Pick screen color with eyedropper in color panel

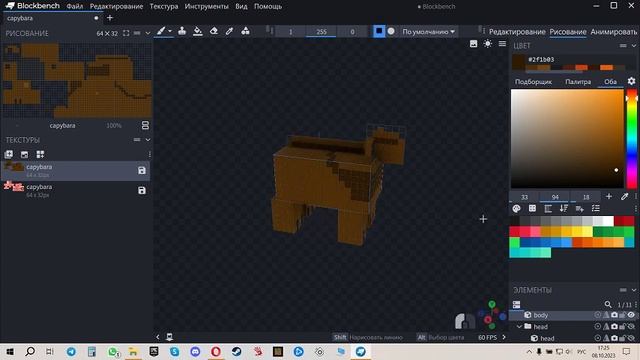click(x=624, y=196)
